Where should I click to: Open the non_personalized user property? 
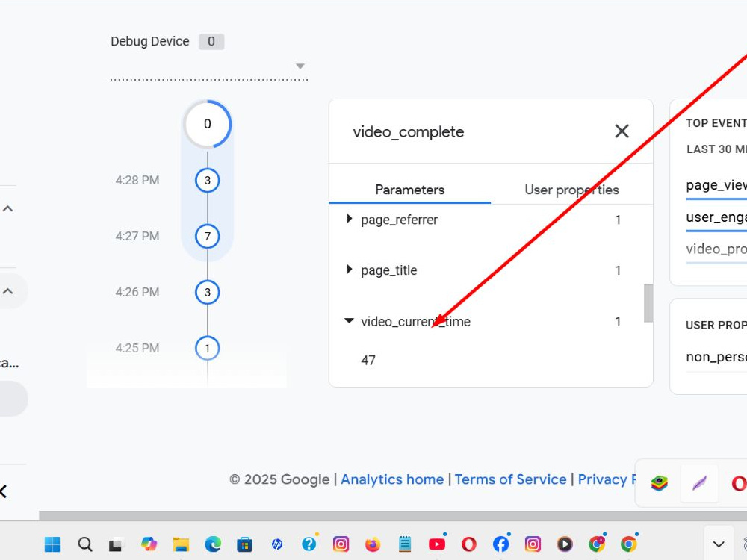click(x=716, y=357)
